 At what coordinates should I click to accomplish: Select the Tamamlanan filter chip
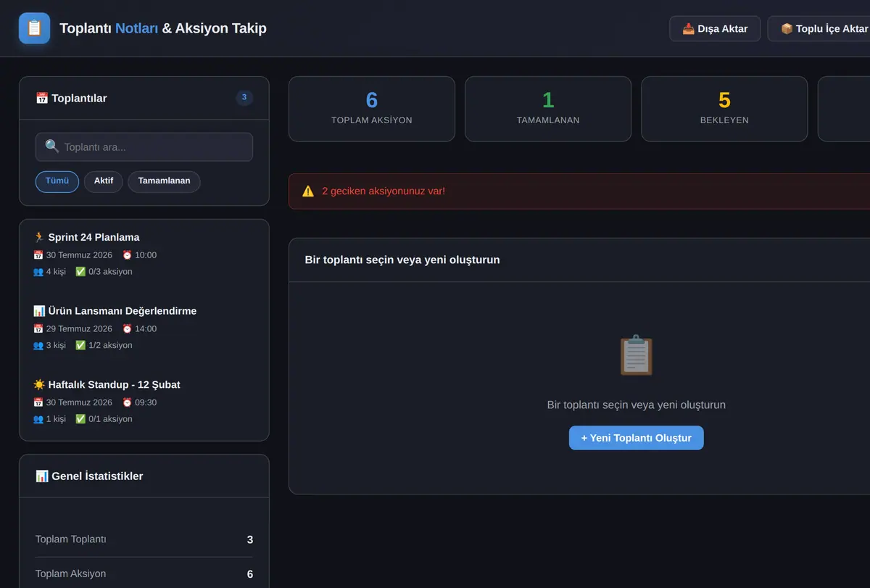pos(164,181)
